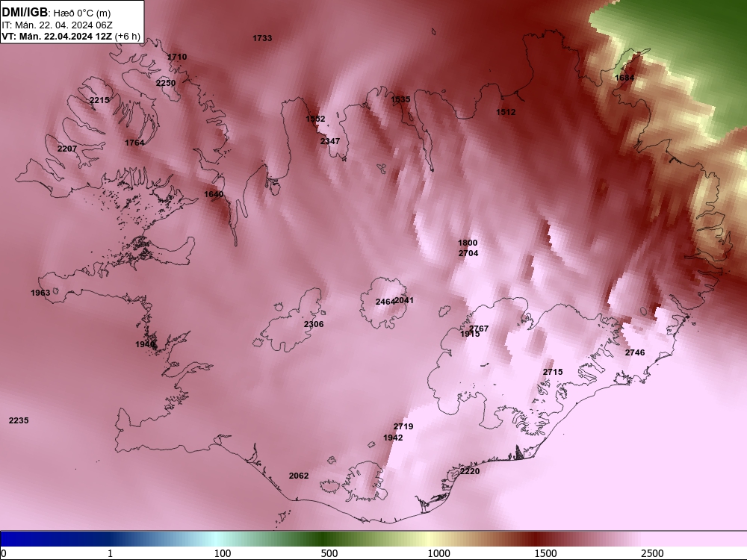This screenshot has height=560, width=747.
Task: Click the 2500 label on the color scale
Action: [x=652, y=553]
